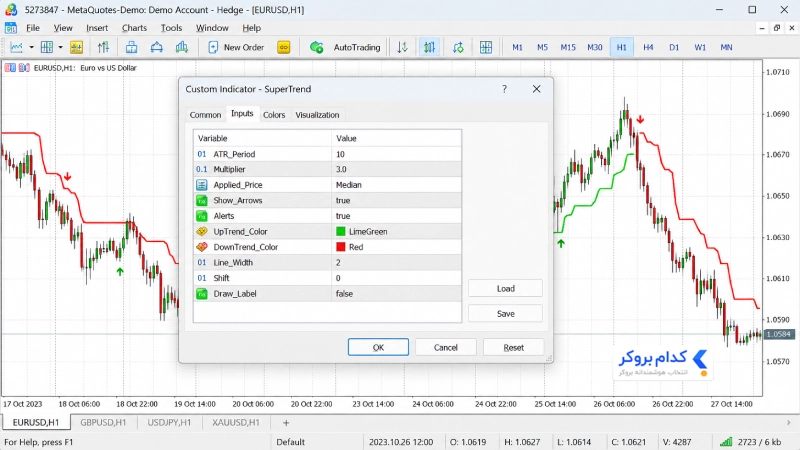Click the Load button
This screenshot has height=450, width=800.
(505, 289)
